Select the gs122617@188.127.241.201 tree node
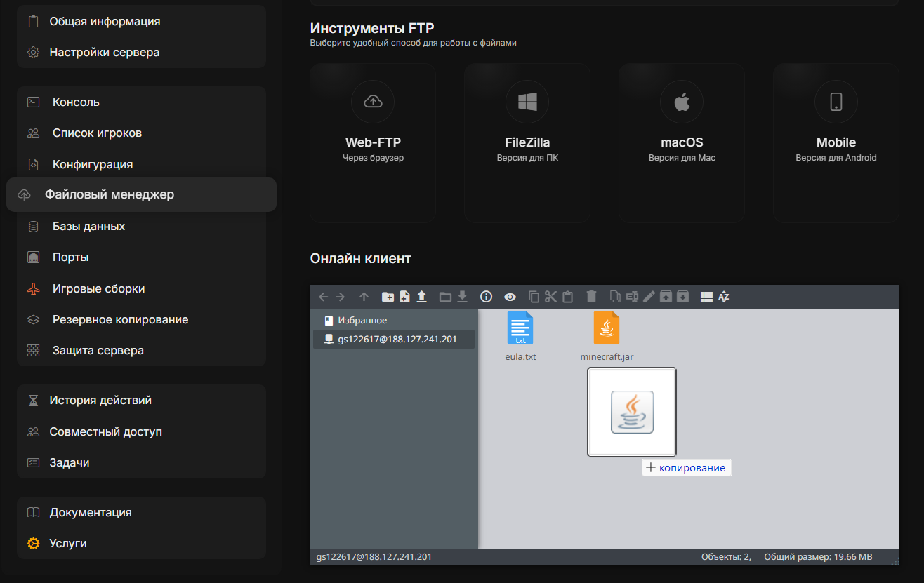This screenshot has width=924, height=583. pyautogui.click(x=393, y=340)
